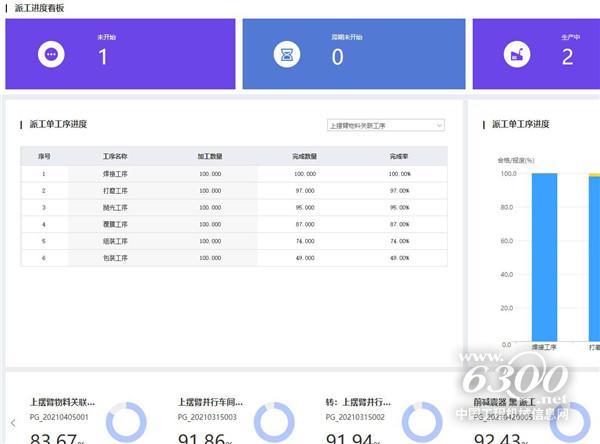Click the 序号 column header
This screenshot has height=444, width=600.
pos(44,156)
